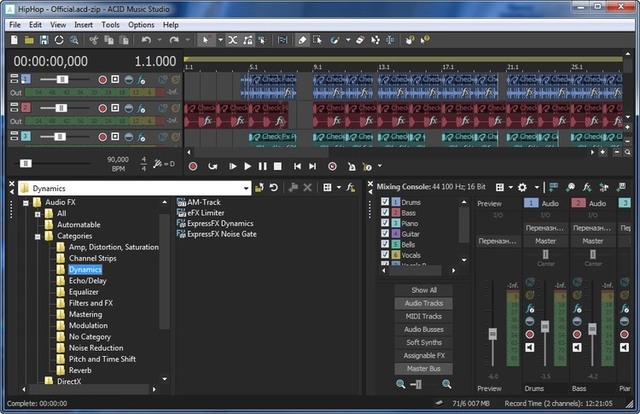640x414 pixels.
Task: Click the Save project icon
Action: 44,40
